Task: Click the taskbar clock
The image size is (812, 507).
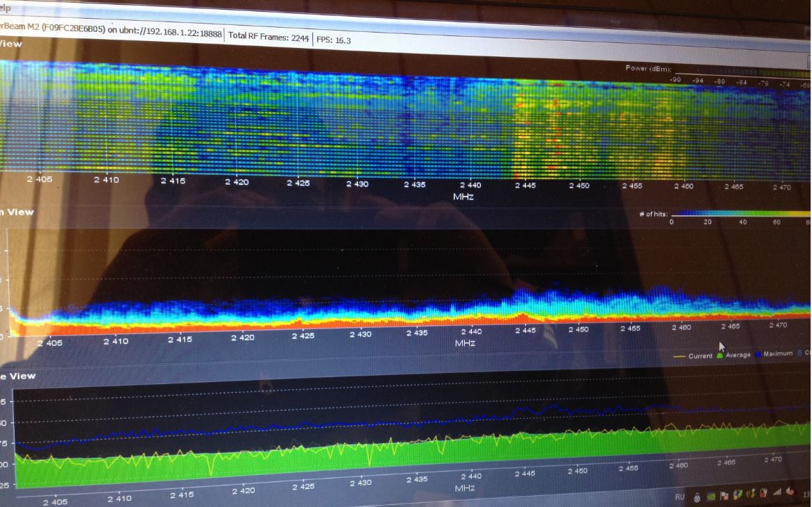Action: (x=807, y=494)
